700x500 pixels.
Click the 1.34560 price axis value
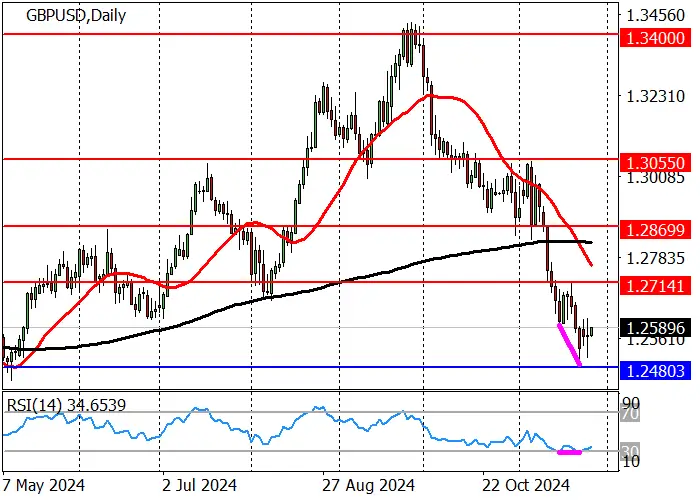click(655, 15)
